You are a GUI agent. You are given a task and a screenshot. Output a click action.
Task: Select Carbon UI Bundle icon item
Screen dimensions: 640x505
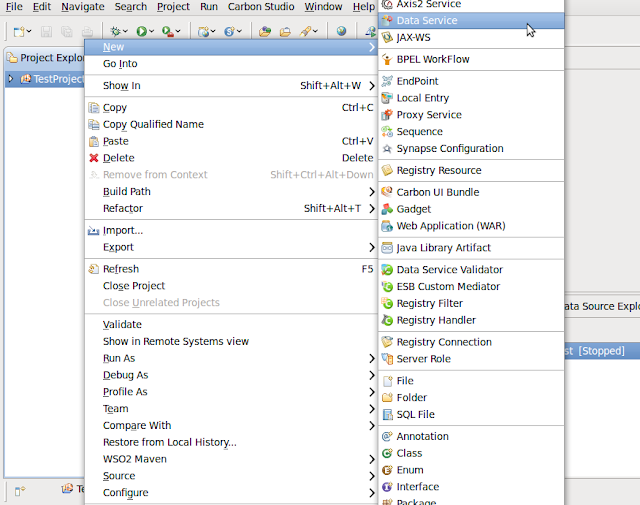pyautogui.click(x=471, y=192)
